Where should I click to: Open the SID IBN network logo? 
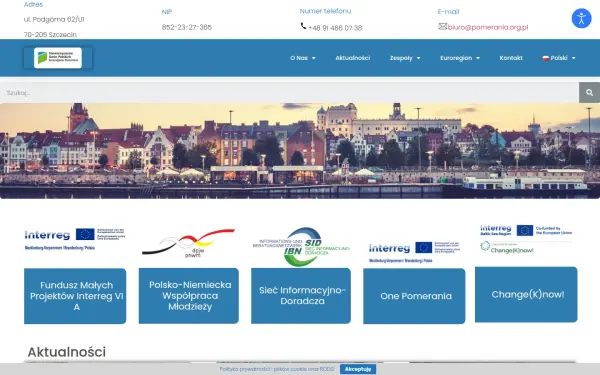coord(301,246)
